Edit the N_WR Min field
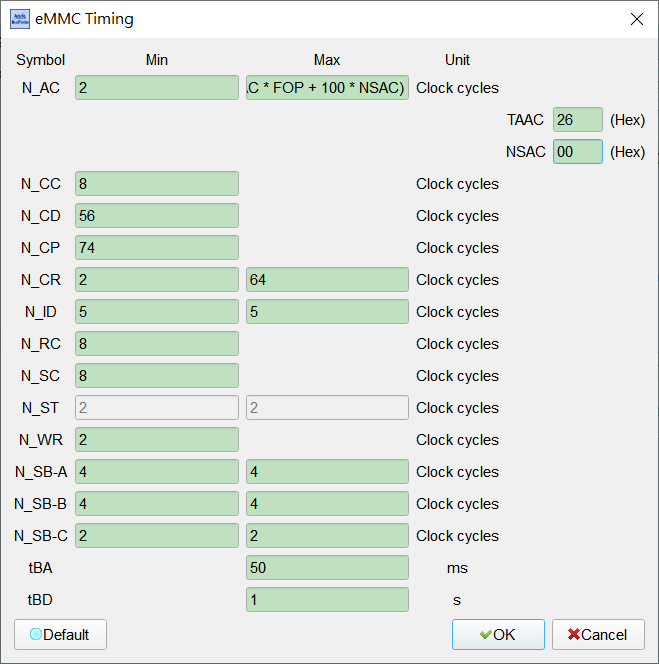The width and height of the screenshot is (659, 664). (x=157, y=440)
